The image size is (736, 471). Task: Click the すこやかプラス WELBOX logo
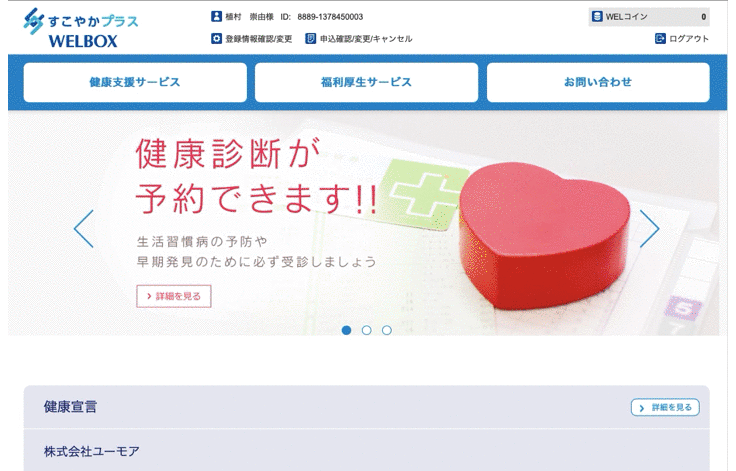(81, 28)
